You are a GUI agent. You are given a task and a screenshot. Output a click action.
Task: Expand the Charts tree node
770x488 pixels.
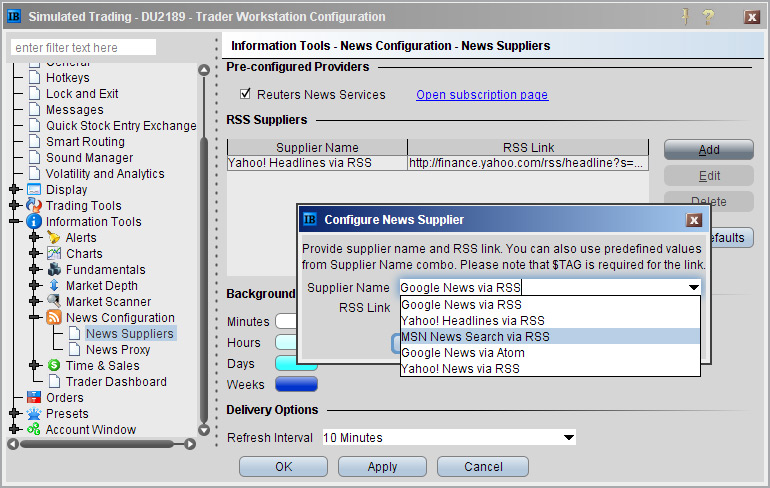click(34, 253)
